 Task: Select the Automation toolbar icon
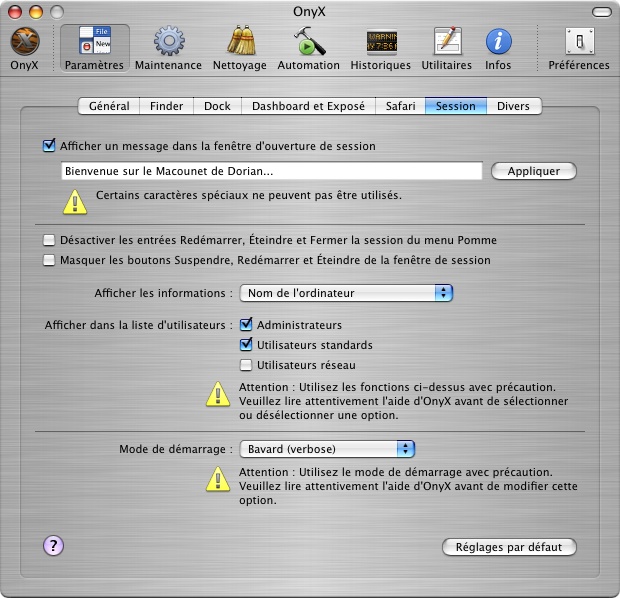(x=308, y=43)
